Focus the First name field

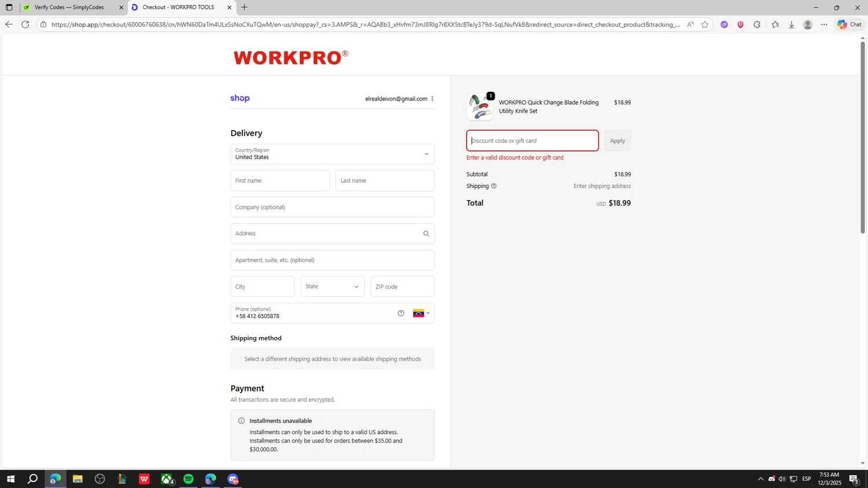tap(280, 180)
